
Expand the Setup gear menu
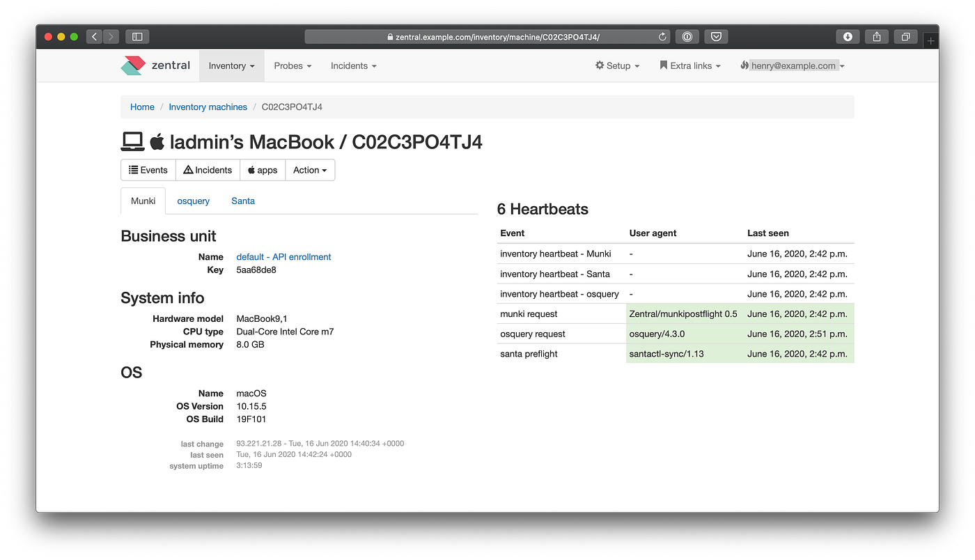coord(617,65)
